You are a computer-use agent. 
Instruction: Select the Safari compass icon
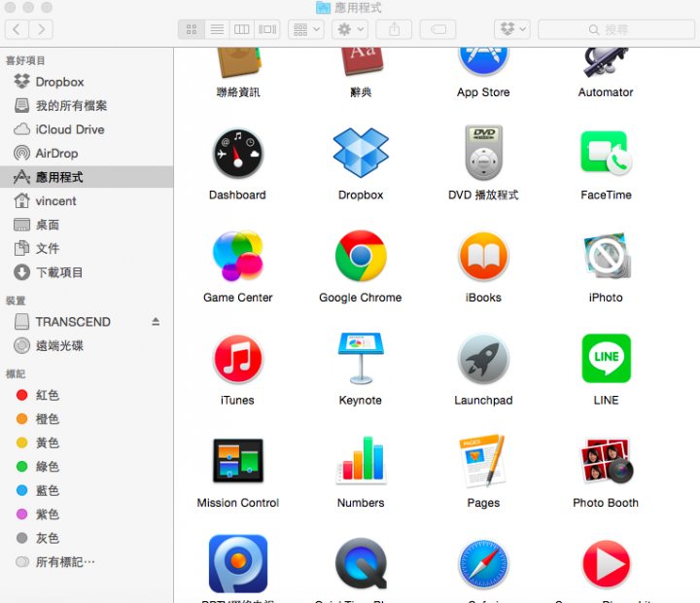click(x=483, y=564)
